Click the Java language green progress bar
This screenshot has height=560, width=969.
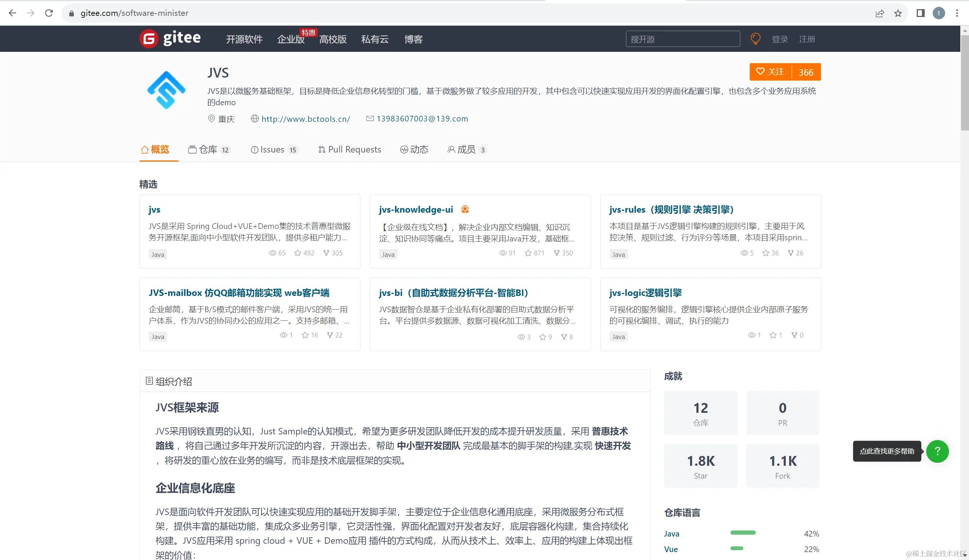[x=743, y=533]
